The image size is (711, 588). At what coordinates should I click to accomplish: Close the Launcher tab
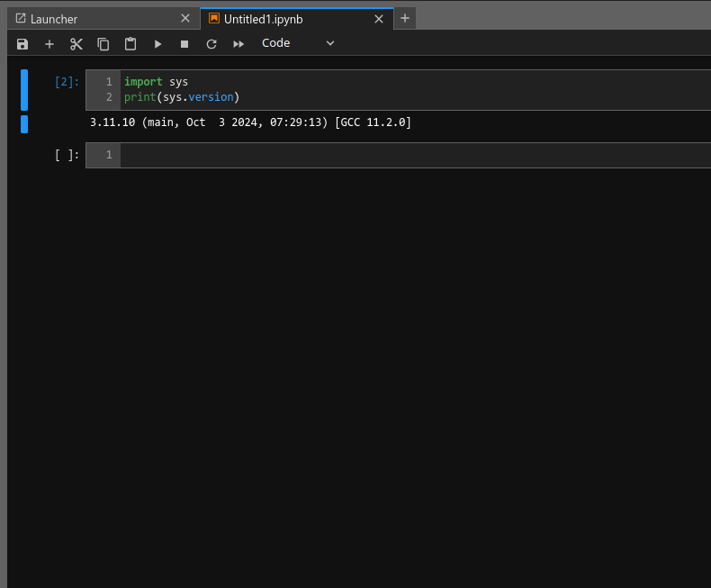[x=185, y=18]
